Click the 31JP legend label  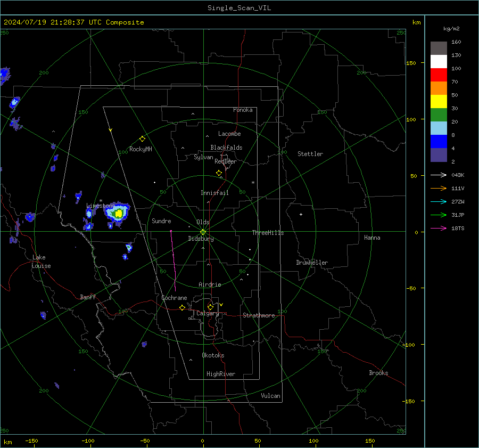(x=458, y=215)
